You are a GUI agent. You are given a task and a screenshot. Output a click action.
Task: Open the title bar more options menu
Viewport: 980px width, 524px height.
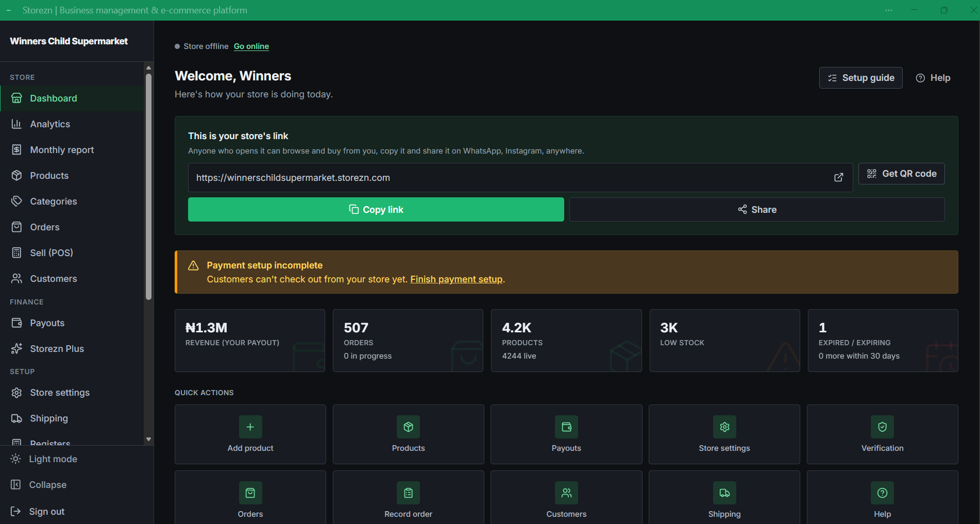pos(889,10)
